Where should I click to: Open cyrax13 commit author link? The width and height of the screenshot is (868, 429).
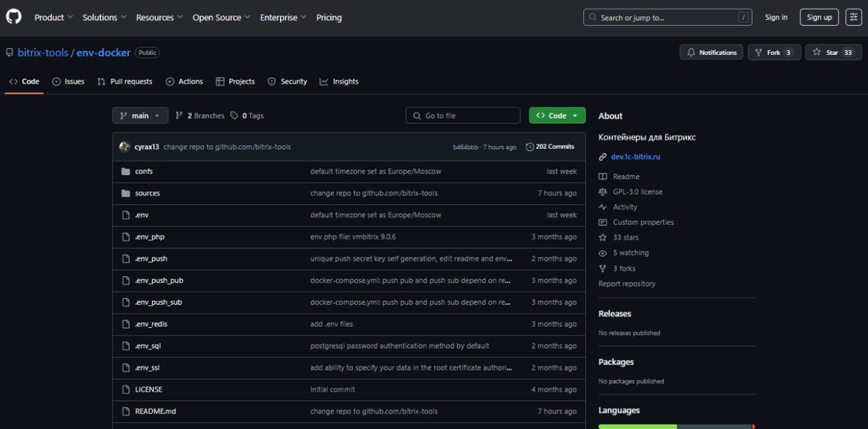click(147, 147)
